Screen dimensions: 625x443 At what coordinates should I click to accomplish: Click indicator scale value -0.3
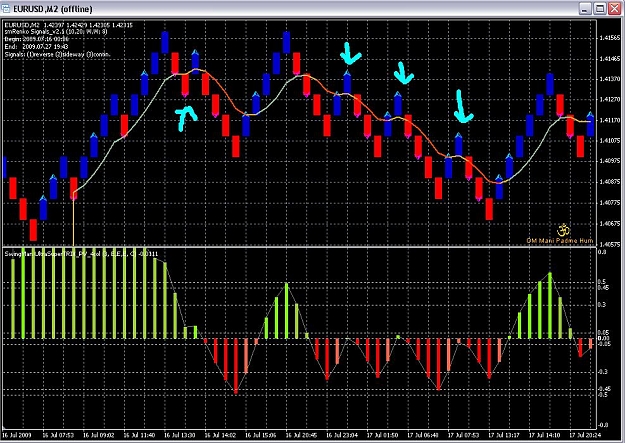602,372
